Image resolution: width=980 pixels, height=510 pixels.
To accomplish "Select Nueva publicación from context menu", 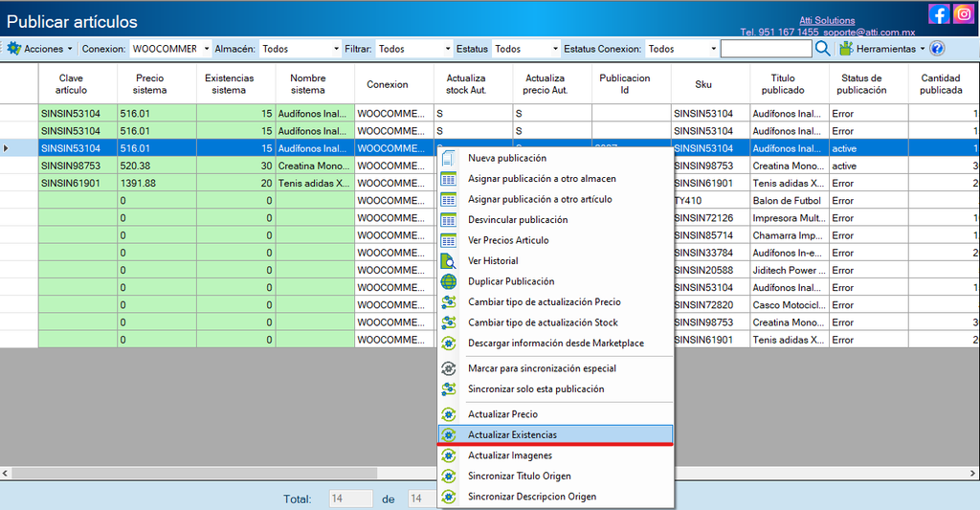I will point(556,159).
